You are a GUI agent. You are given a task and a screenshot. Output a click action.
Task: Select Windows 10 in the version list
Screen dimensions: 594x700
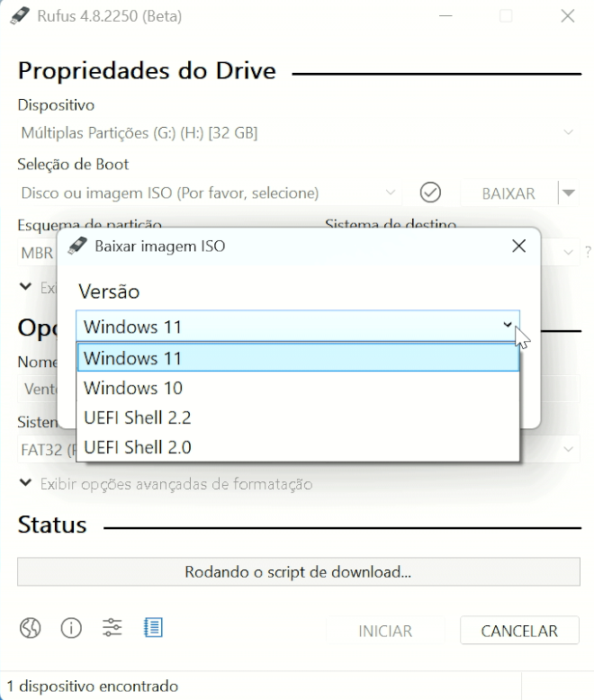pos(298,388)
